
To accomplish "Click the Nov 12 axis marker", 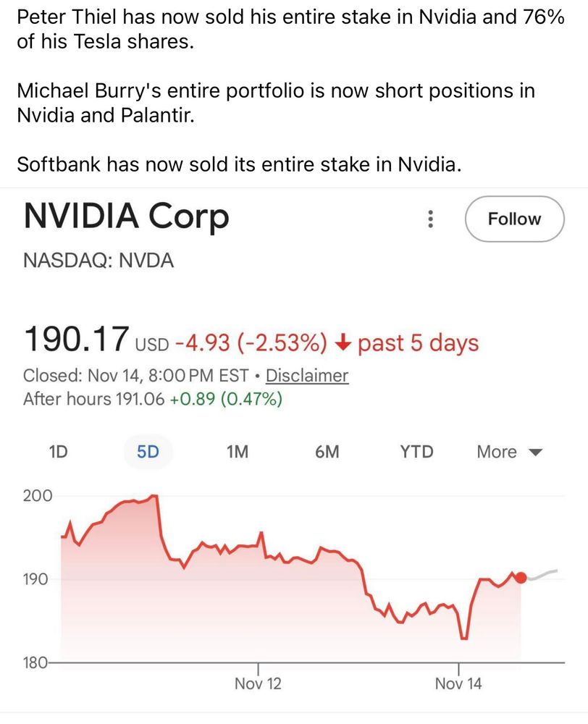I will [x=258, y=683].
